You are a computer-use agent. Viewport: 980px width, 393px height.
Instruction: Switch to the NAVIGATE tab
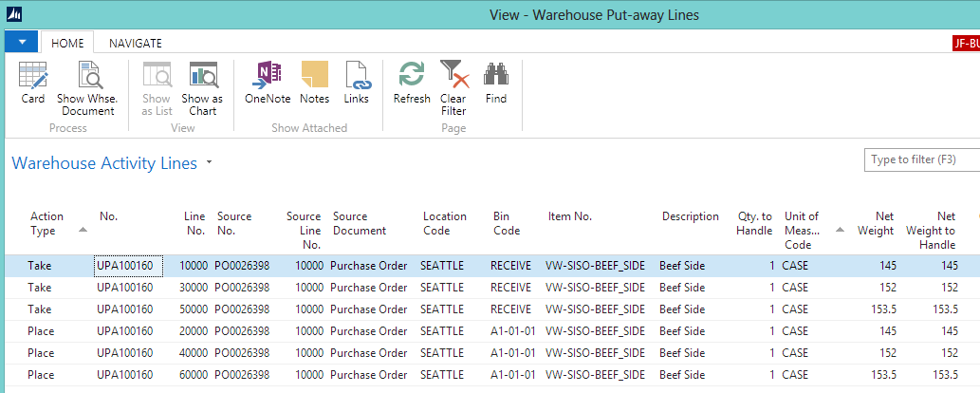click(135, 43)
